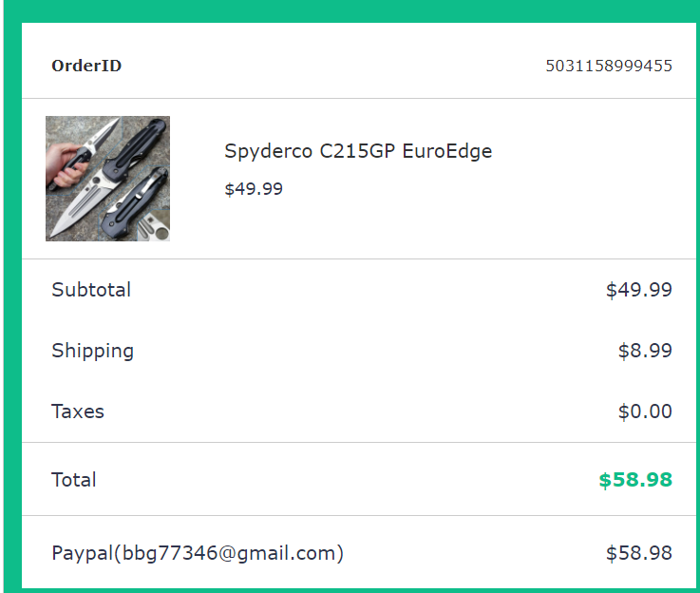Click the large open knife blade in the photo
The width and height of the screenshot is (700, 593).
pyautogui.click(x=81, y=204)
